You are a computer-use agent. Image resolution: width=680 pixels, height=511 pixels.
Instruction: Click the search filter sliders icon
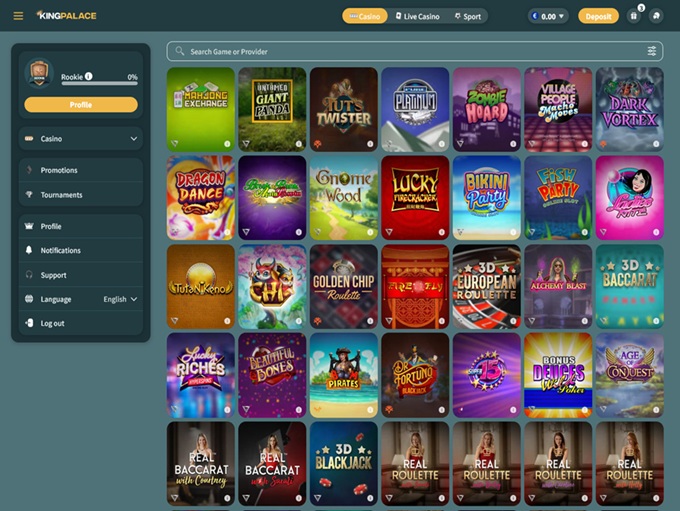point(651,51)
